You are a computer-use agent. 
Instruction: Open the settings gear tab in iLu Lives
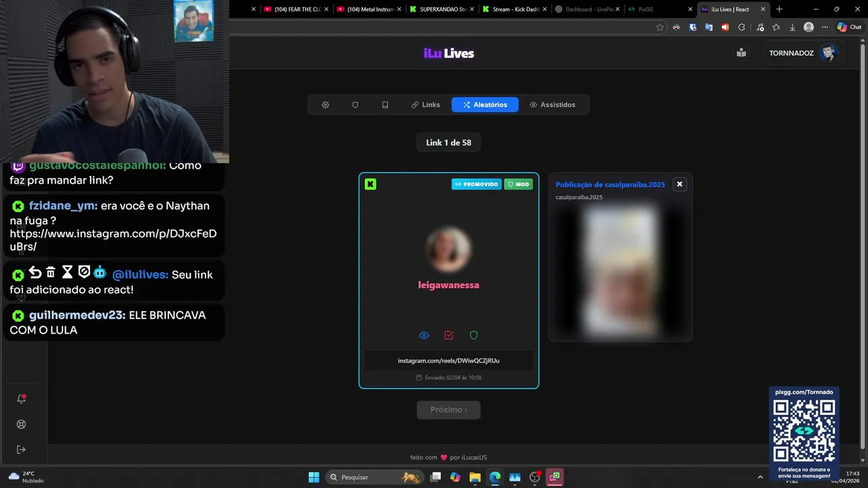(325, 105)
